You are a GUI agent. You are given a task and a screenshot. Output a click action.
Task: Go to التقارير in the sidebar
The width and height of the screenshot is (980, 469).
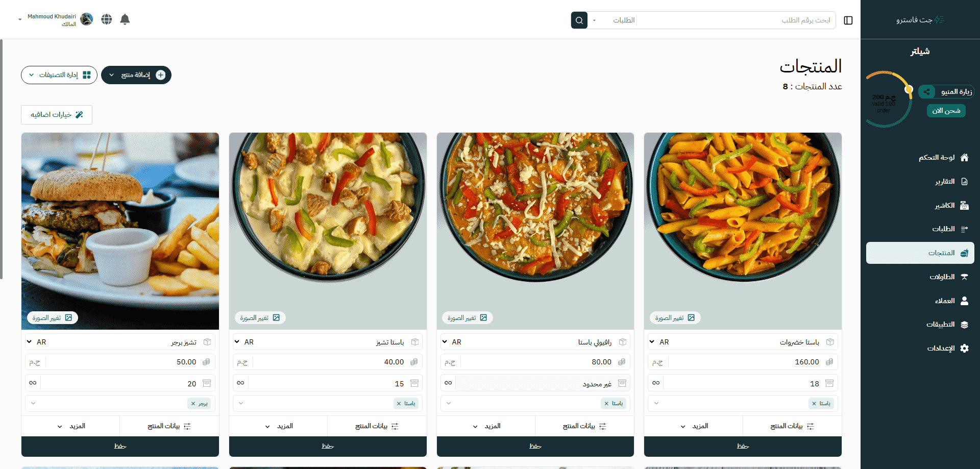click(x=944, y=182)
